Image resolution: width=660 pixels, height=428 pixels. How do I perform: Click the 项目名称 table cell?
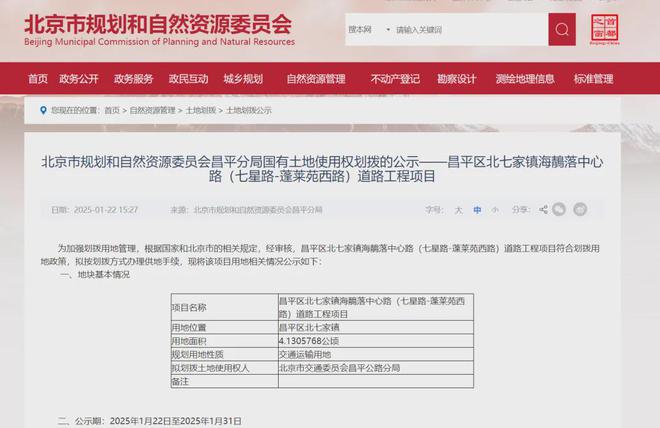[224, 307]
